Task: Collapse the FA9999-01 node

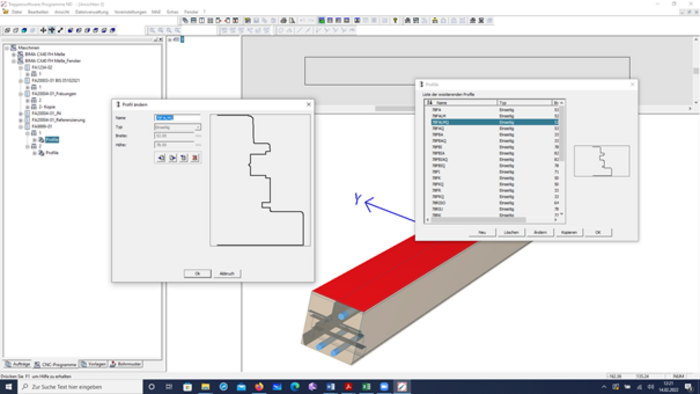Action: [x=21, y=127]
